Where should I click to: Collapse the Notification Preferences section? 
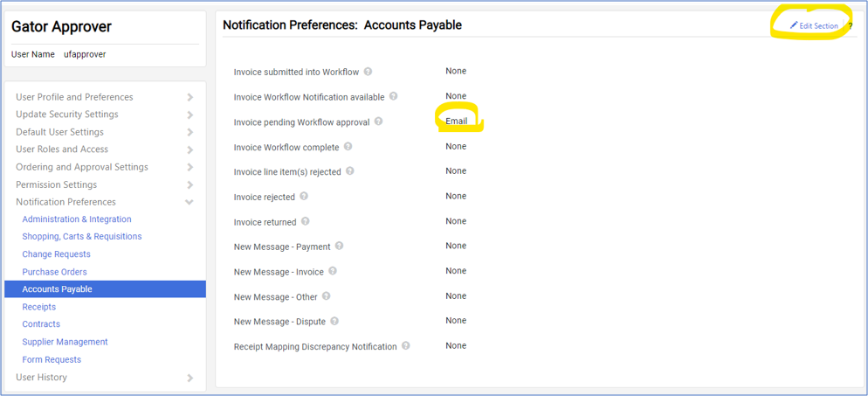pyautogui.click(x=189, y=202)
